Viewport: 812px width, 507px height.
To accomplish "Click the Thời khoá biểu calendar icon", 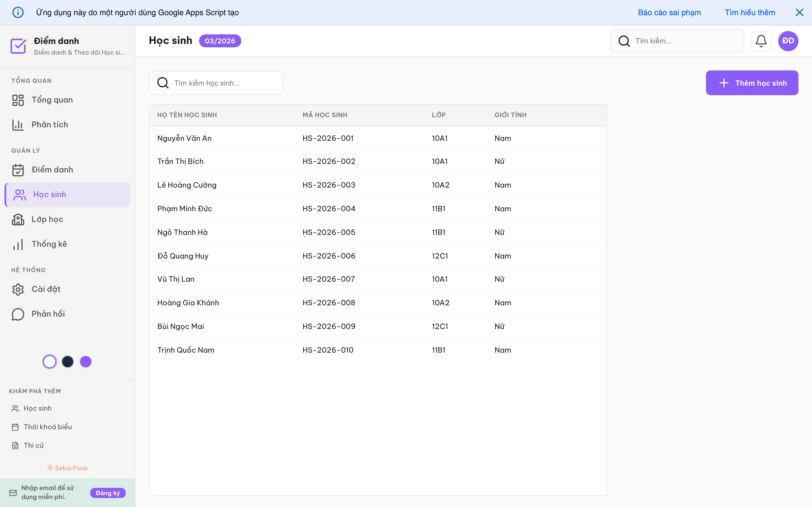I will 16,427.
